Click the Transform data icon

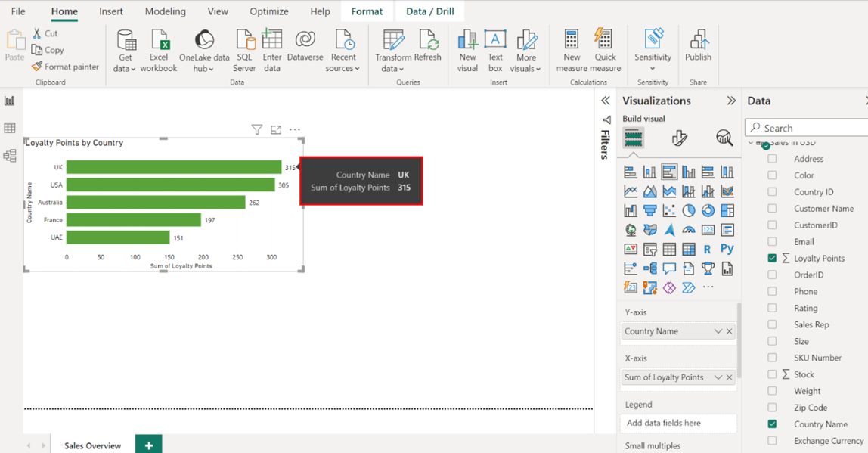392,41
